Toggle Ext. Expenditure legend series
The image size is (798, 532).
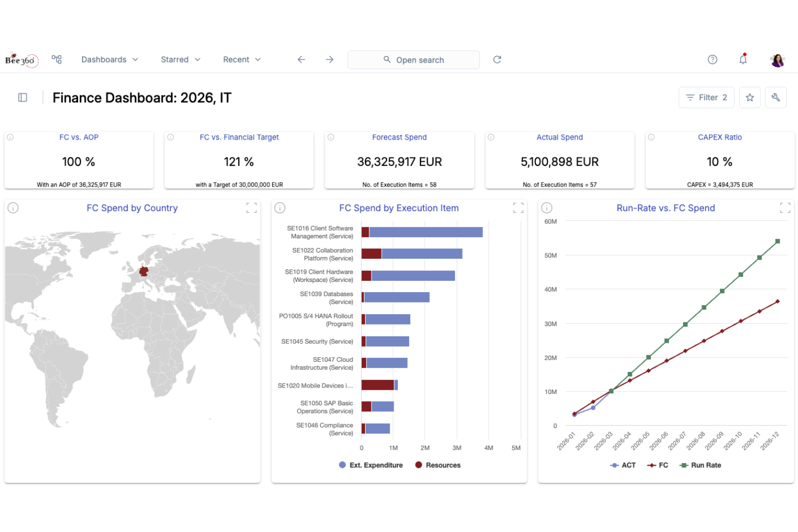tap(371, 465)
